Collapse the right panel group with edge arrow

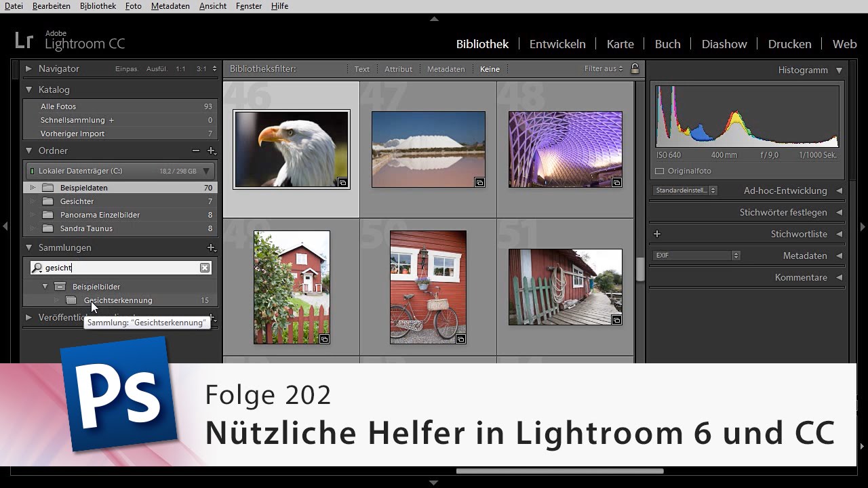coord(863,226)
